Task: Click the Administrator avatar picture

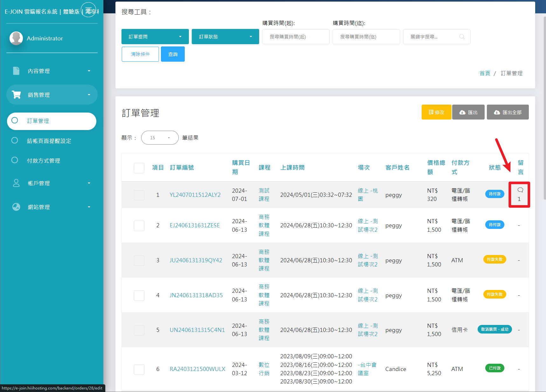Action: [x=16, y=38]
